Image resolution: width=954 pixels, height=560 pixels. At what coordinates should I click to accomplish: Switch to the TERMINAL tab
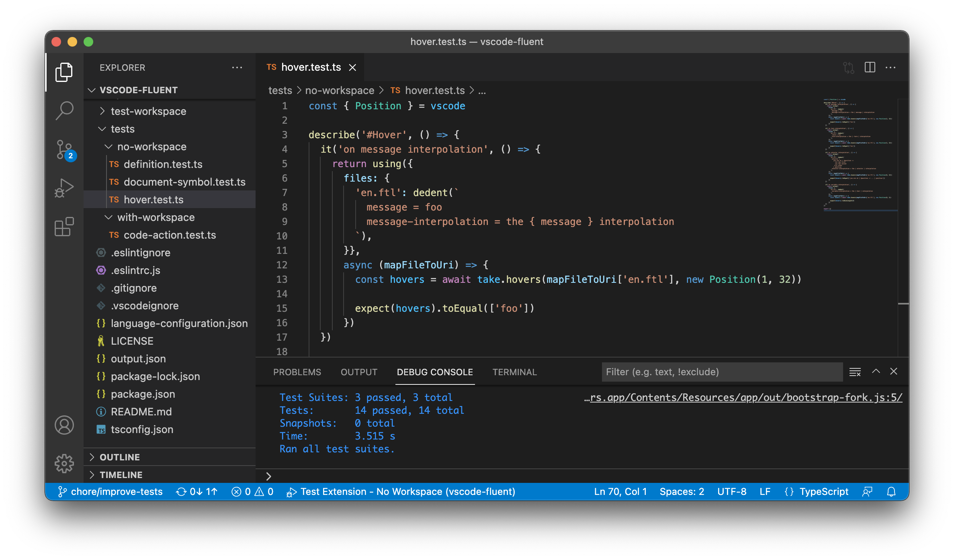coord(514,372)
